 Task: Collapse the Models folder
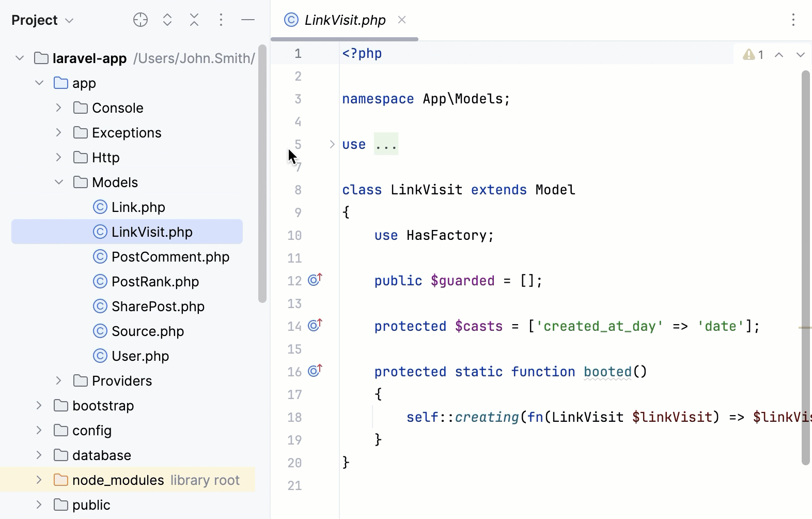click(x=59, y=182)
